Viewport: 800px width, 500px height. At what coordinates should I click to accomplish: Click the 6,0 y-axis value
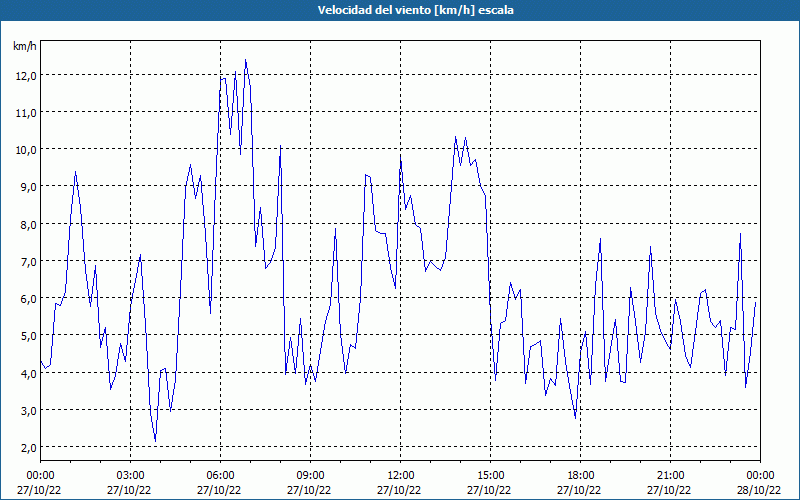click(x=29, y=299)
